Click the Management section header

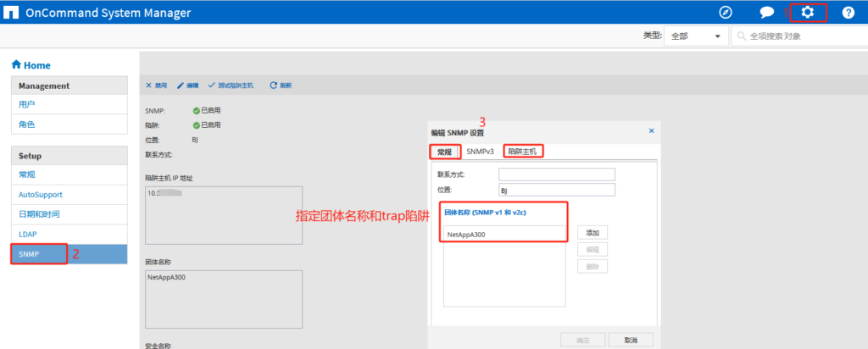(x=70, y=86)
